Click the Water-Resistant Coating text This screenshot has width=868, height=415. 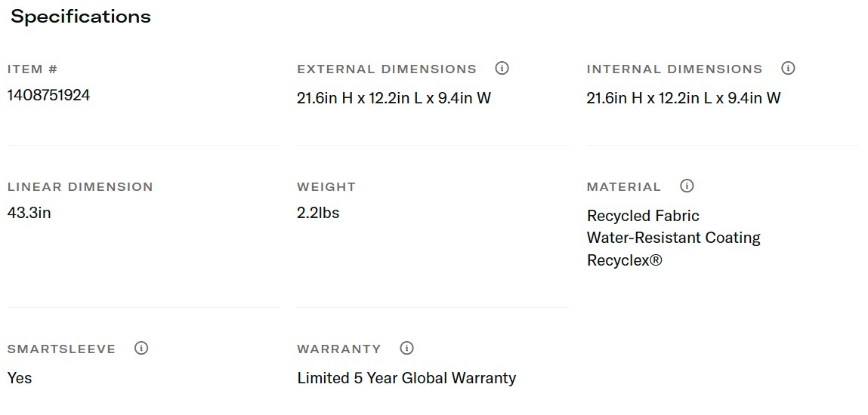coord(673,238)
